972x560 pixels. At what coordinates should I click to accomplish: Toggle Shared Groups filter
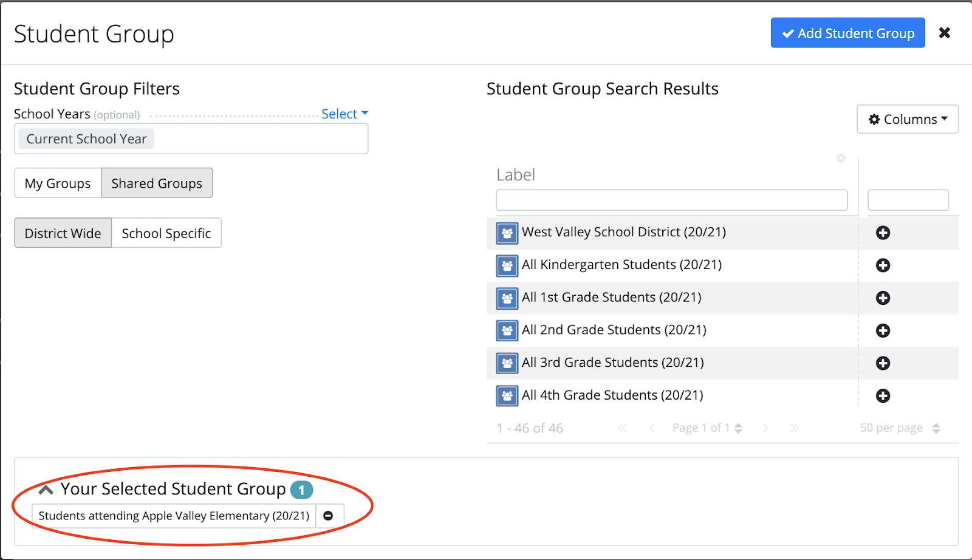coord(157,183)
